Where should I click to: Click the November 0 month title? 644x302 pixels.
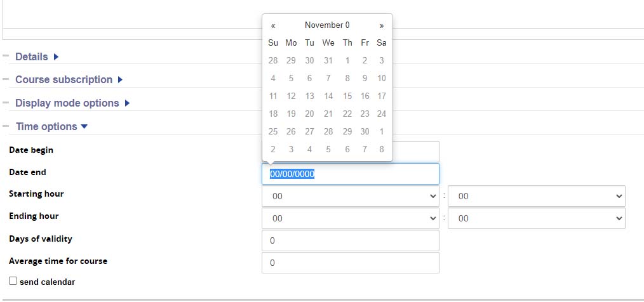[x=327, y=25]
